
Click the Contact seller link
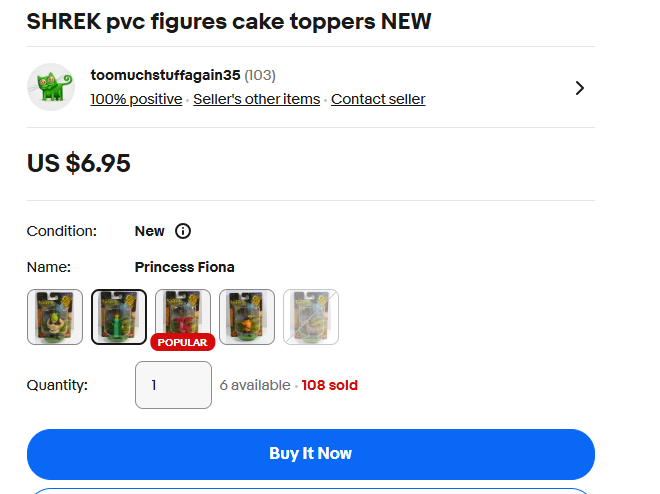[378, 99]
